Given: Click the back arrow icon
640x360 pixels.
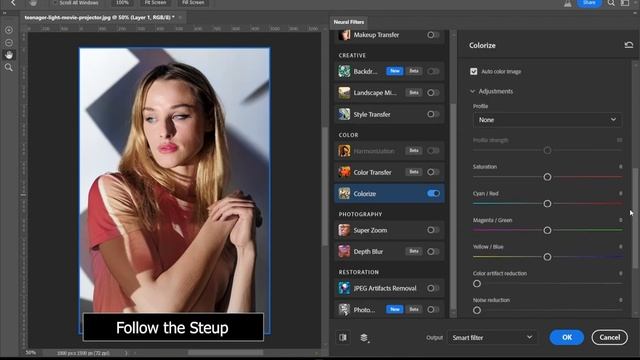Looking at the screenshot, I should click(13, 3).
